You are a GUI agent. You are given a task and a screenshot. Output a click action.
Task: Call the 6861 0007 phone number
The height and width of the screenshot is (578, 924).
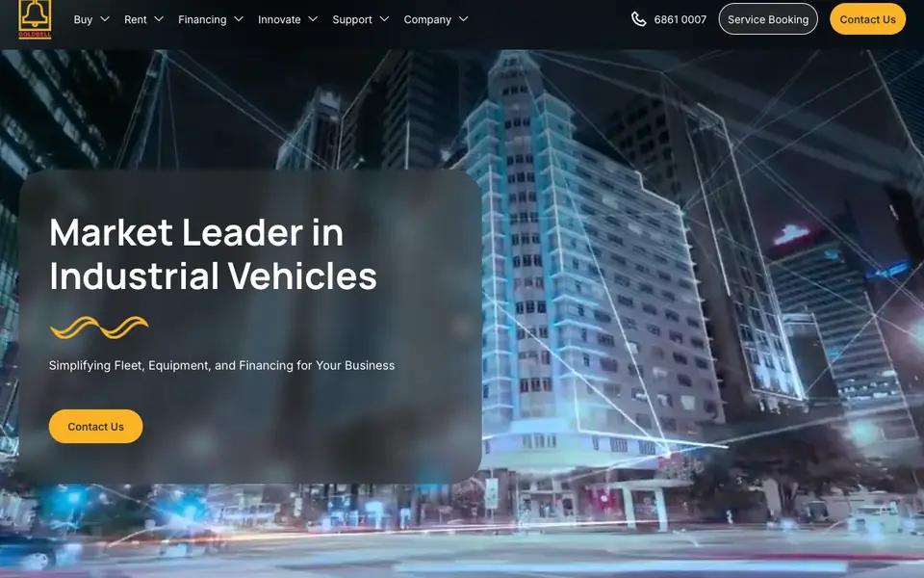click(x=680, y=19)
